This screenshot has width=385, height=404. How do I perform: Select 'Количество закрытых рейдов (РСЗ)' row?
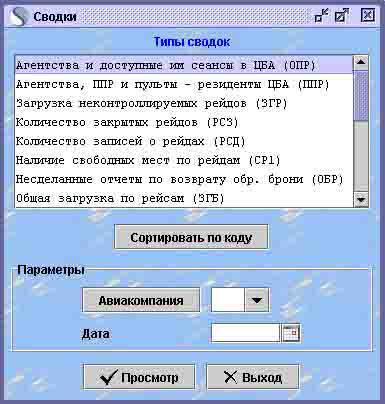point(184,122)
